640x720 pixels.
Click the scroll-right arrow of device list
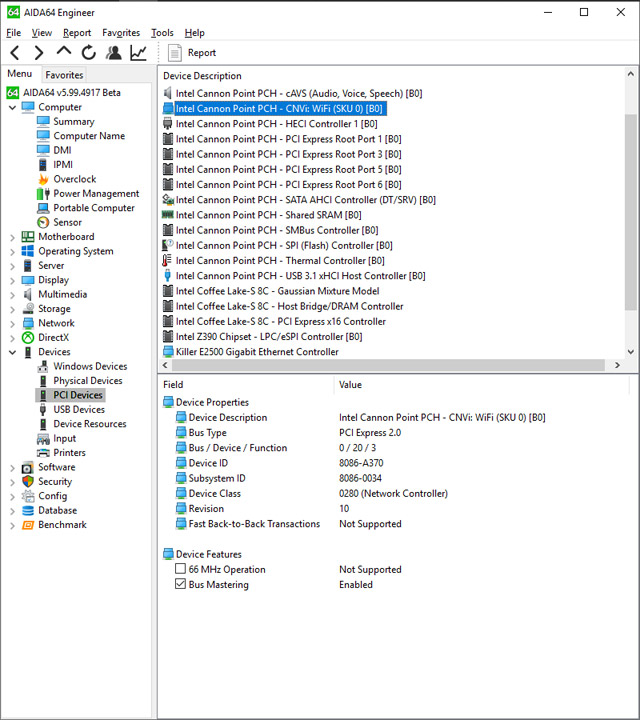(x=618, y=365)
